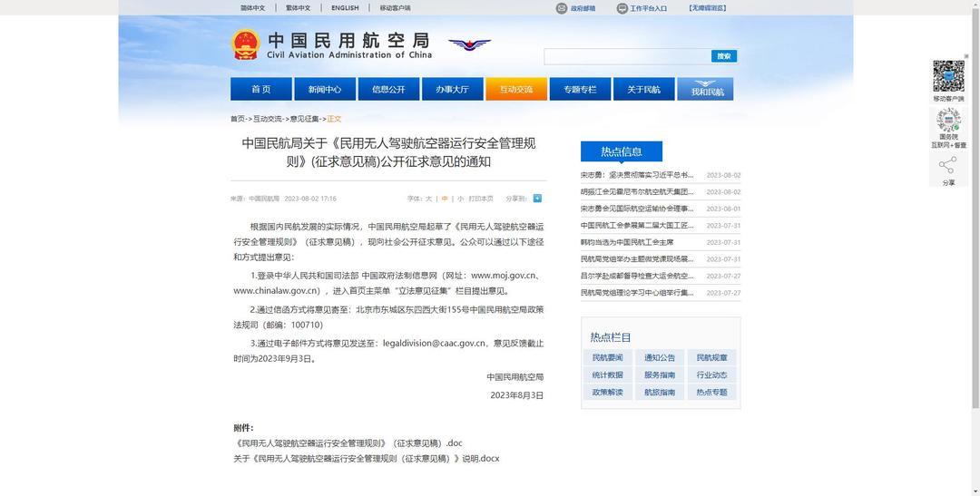Expand the 办事大厅 navigation menu
The image size is (980, 496).
(x=452, y=89)
